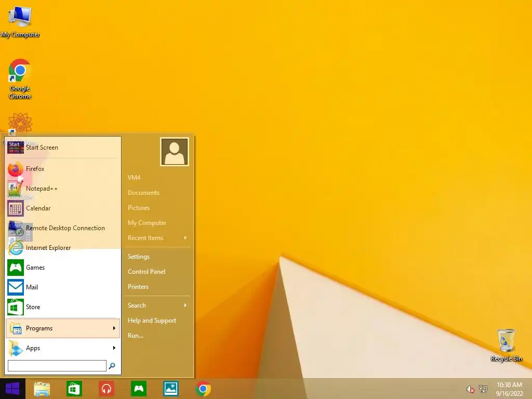Open the Start Screen entry icon
This screenshot has height=399, width=532.
click(16, 148)
